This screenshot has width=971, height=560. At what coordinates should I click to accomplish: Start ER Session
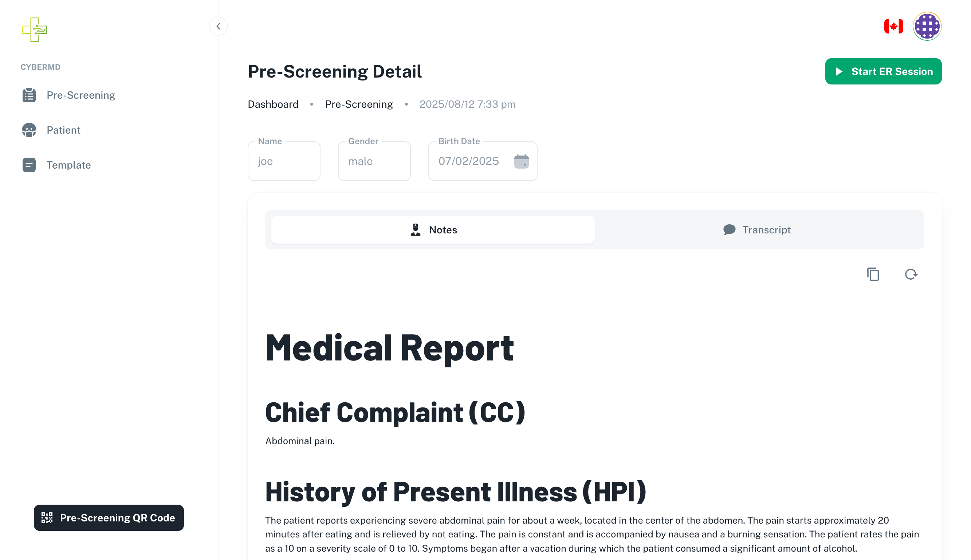883,71
